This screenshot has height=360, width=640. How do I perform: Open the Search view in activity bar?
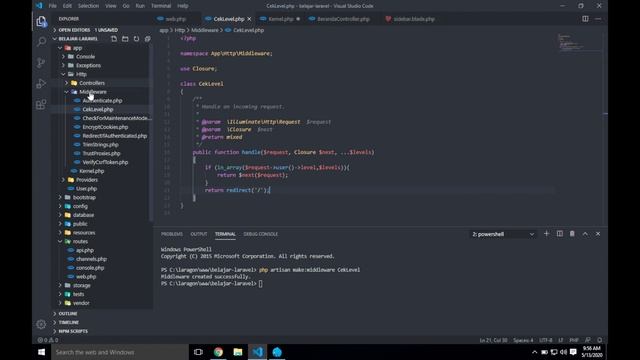point(41,42)
